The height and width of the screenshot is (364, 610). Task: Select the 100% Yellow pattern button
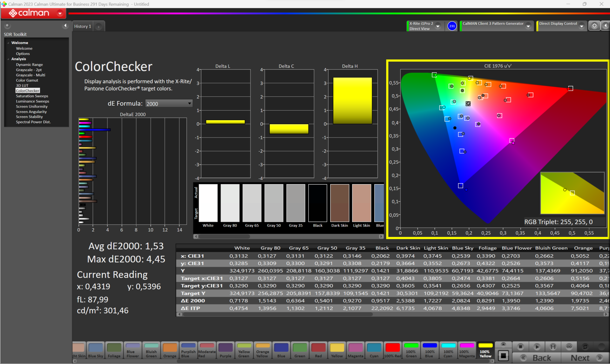(x=485, y=350)
